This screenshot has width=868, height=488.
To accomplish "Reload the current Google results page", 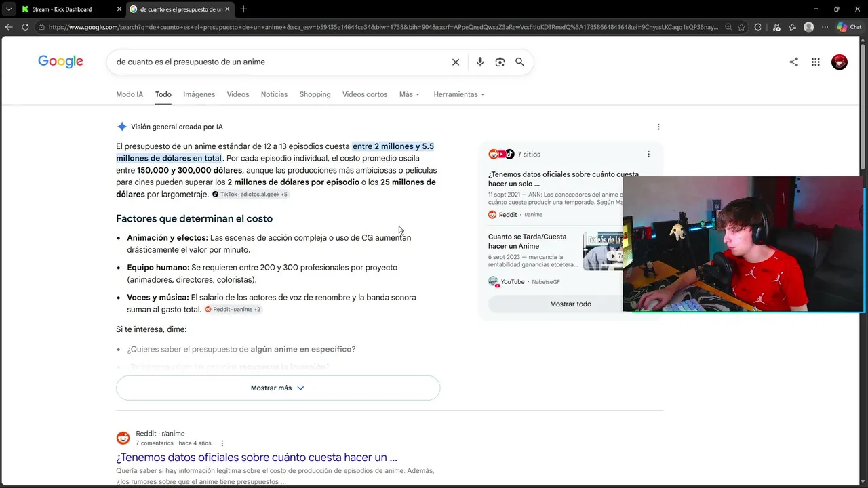I will tap(25, 27).
